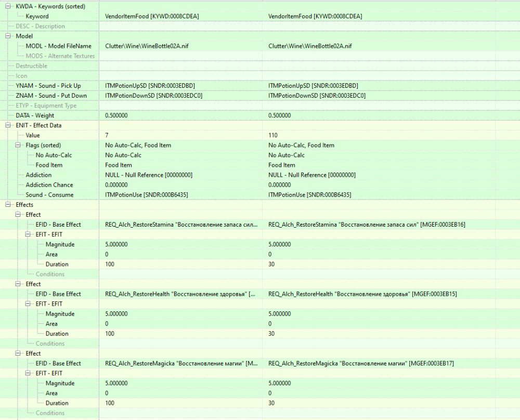Select the MODS - Alternate Textures row
This screenshot has height=420, width=520.
(60, 56)
